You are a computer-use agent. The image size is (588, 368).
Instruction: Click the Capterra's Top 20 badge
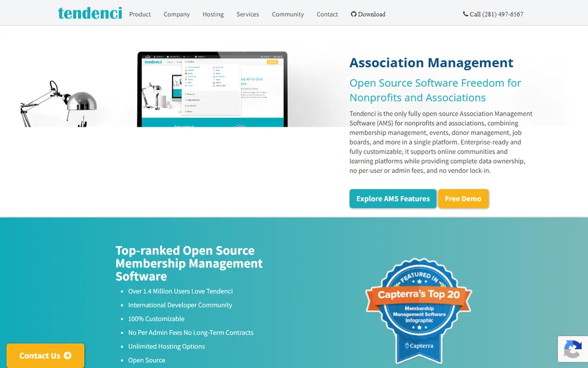click(419, 311)
